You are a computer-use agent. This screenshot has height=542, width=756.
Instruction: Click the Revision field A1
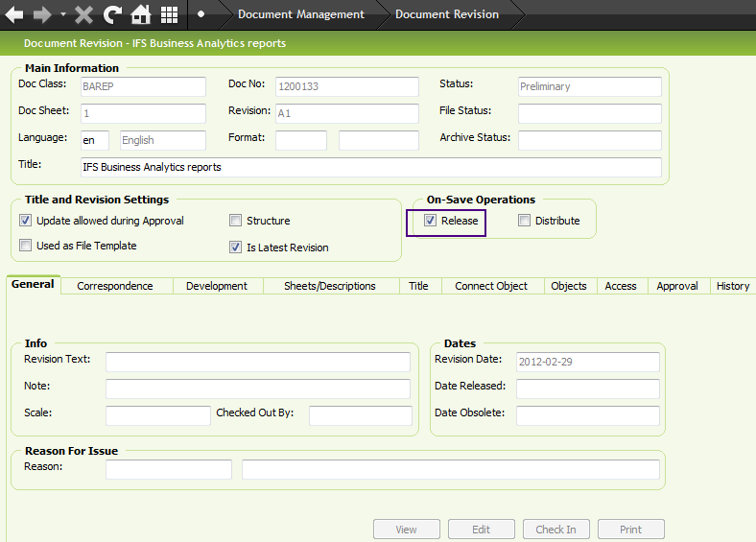(x=347, y=113)
